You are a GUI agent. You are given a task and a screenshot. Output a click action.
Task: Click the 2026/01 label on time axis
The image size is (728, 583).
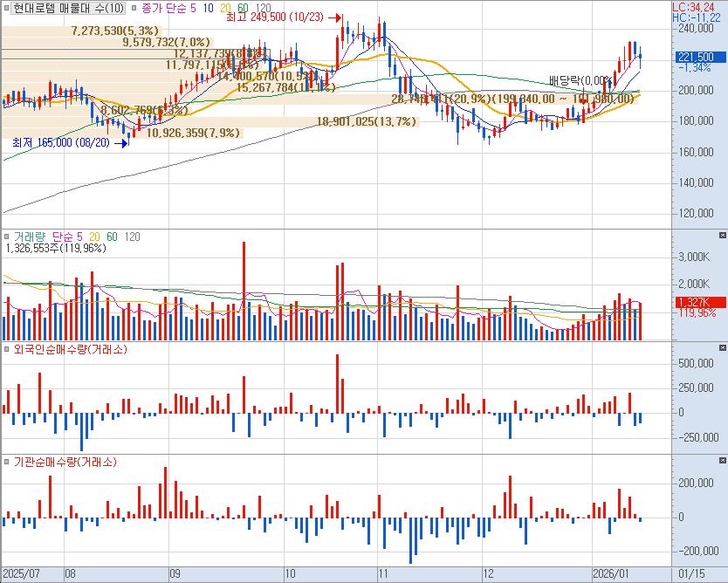pyautogui.click(x=610, y=573)
